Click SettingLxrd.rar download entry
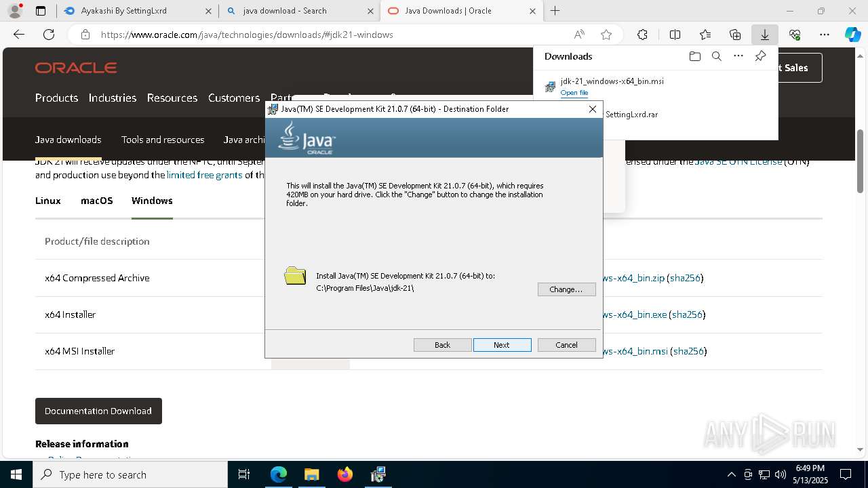The height and width of the screenshot is (488, 868). [x=631, y=115]
